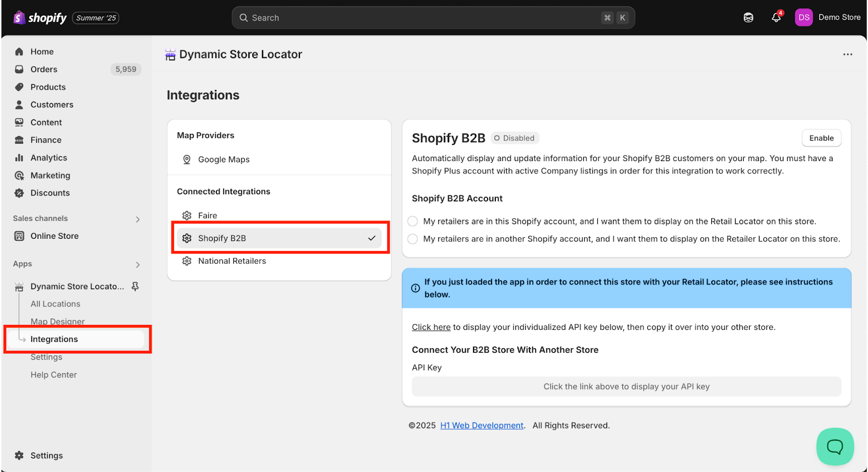Click the Dynamic Store Locator page title
The width and height of the screenshot is (868, 472).
point(240,54)
